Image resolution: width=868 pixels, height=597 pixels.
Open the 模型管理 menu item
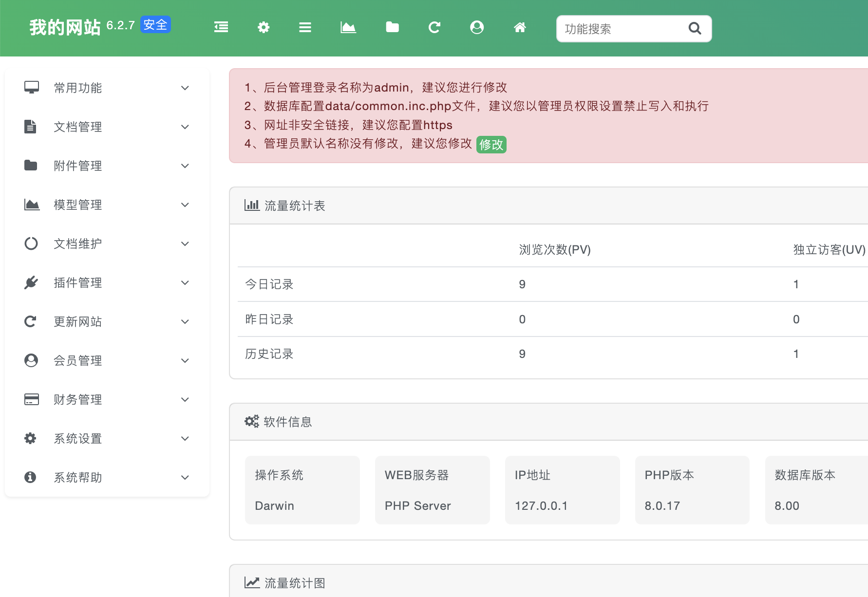tap(107, 205)
